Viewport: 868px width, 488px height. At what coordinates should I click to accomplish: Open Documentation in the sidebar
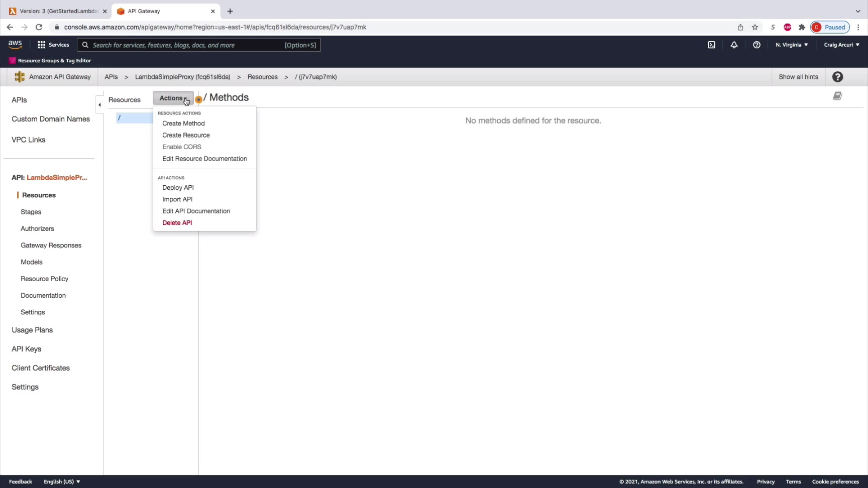click(x=43, y=296)
